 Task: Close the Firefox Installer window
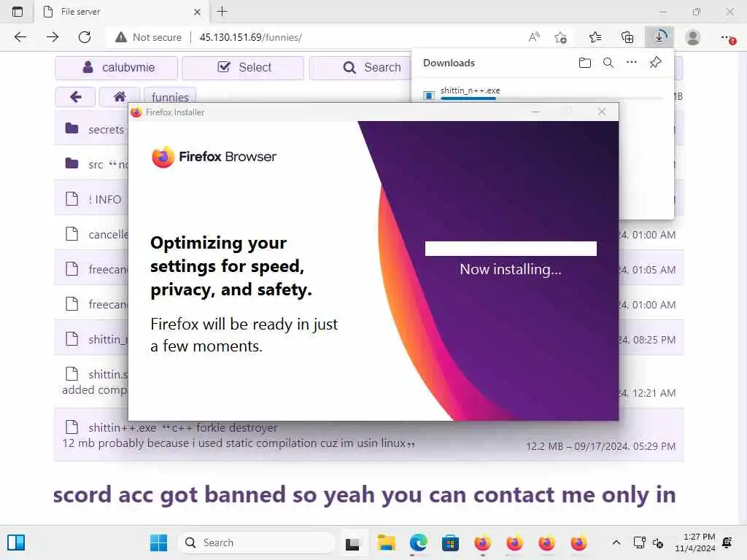(x=602, y=112)
